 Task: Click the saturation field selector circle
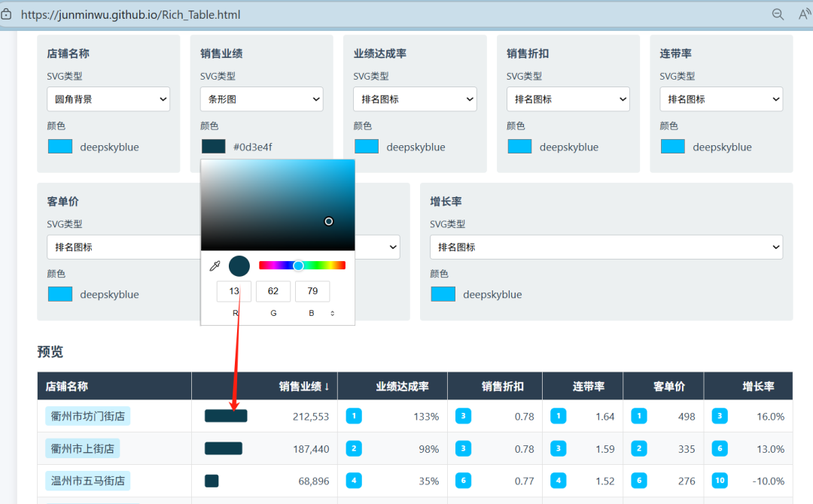pyautogui.click(x=329, y=222)
